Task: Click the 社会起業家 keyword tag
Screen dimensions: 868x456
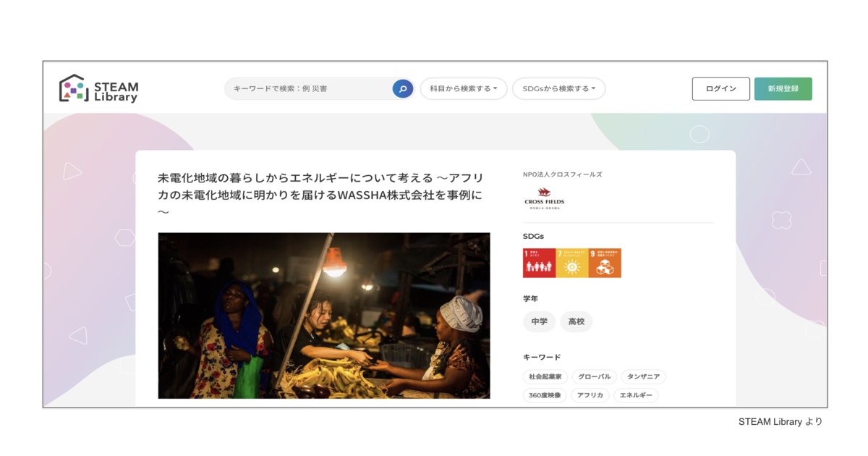Action: tap(545, 377)
